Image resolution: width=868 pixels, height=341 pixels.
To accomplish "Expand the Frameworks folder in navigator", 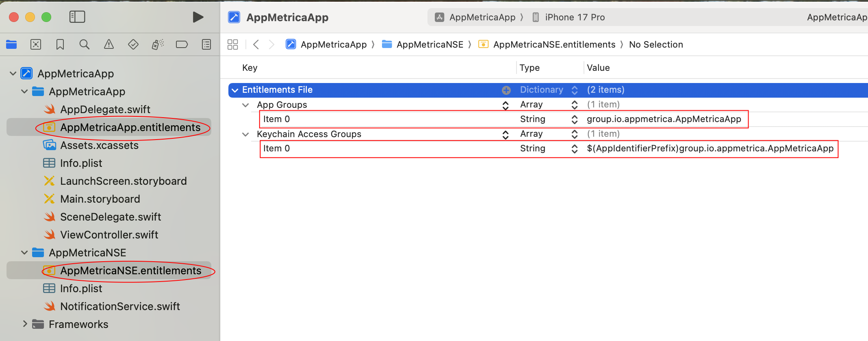I will point(25,324).
